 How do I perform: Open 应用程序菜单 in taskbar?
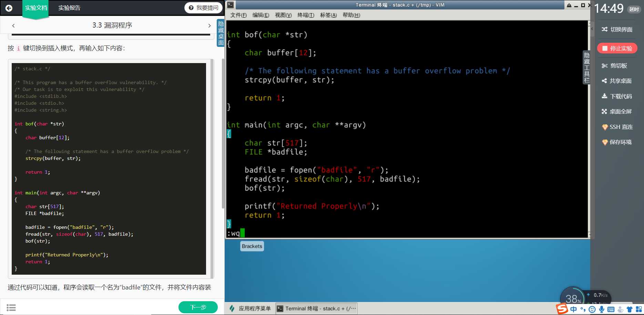[251, 308]
